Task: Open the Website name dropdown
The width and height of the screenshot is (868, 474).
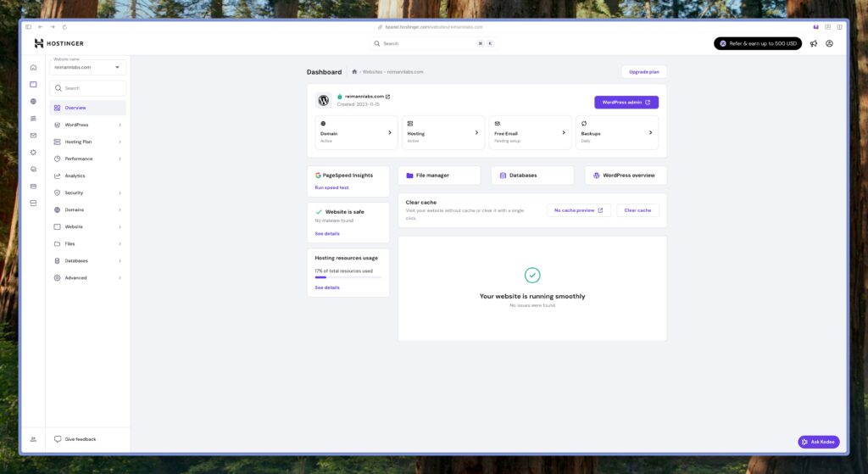Action: pos(88,67)
